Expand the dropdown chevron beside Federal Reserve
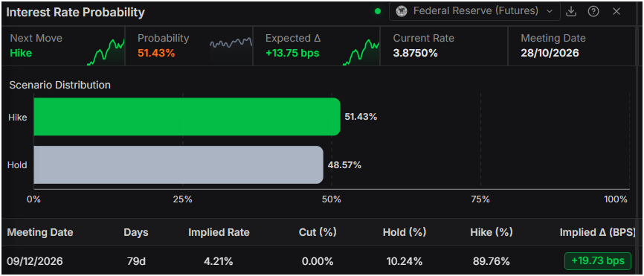This screenshot has height=276, width=644. [x=550, y=11]
